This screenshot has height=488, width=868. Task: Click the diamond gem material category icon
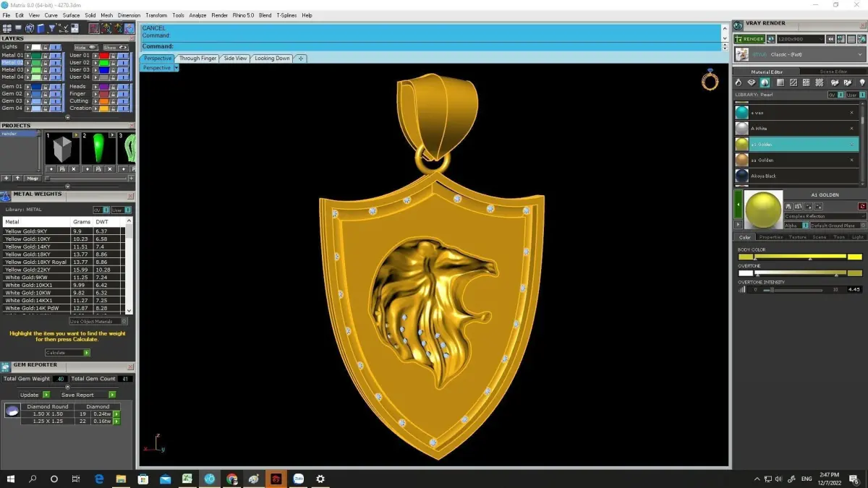(752, 82)
